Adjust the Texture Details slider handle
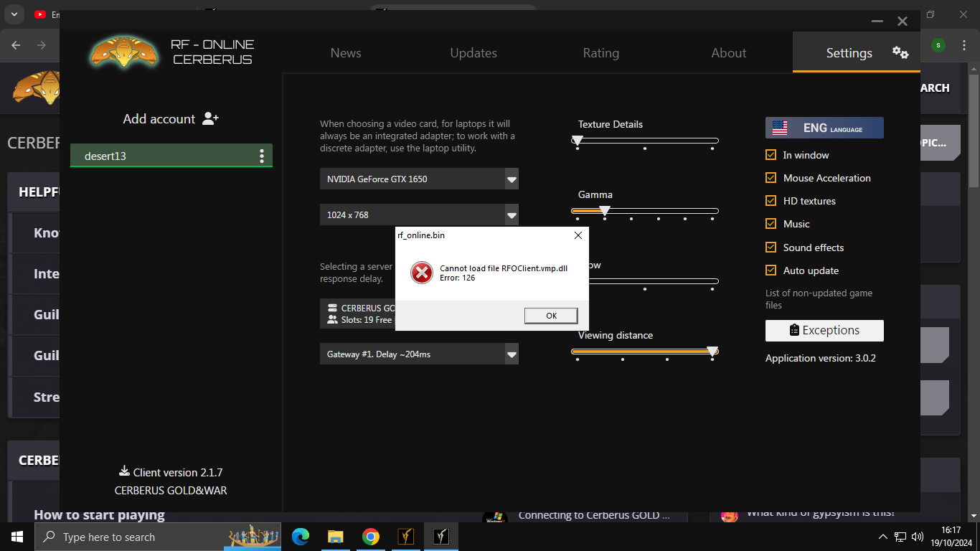 click(x=577, y=141)
